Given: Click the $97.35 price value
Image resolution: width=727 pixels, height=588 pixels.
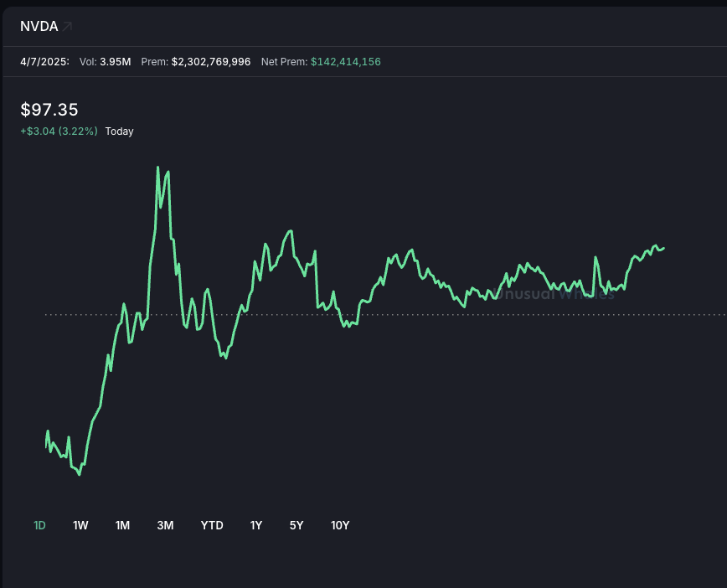Looking at the screenshot, I should [x=49, y=110].
